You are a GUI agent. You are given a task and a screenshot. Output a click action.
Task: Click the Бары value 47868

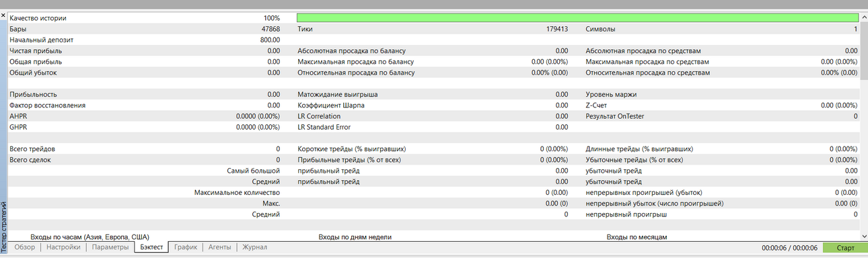click(270, 29)
